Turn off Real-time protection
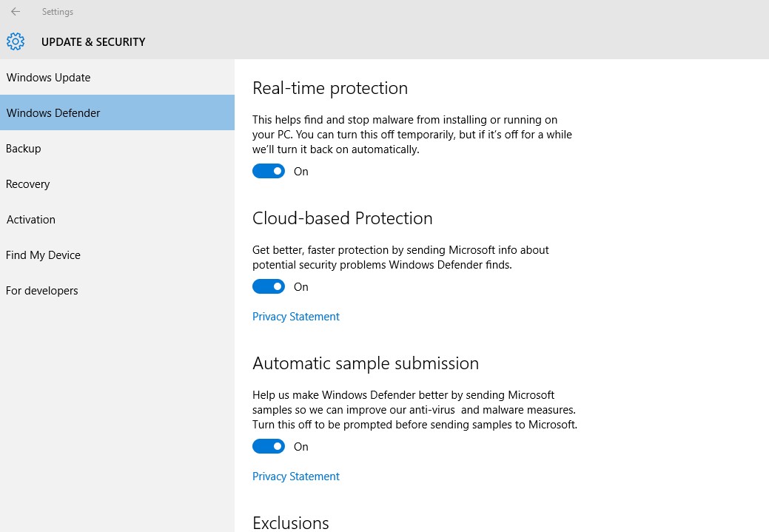769x532 pixels. [x=269, y=171]
